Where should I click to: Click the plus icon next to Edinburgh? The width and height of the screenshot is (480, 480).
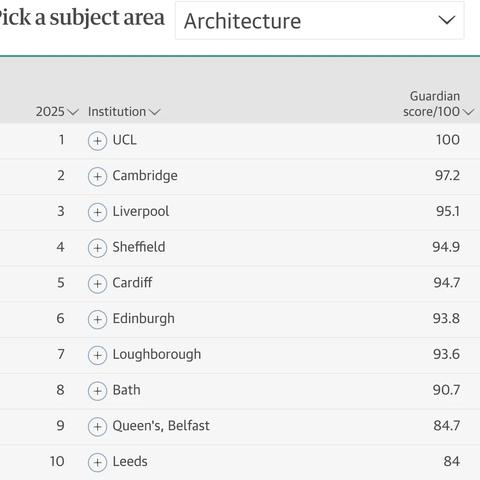click(97, 319)
